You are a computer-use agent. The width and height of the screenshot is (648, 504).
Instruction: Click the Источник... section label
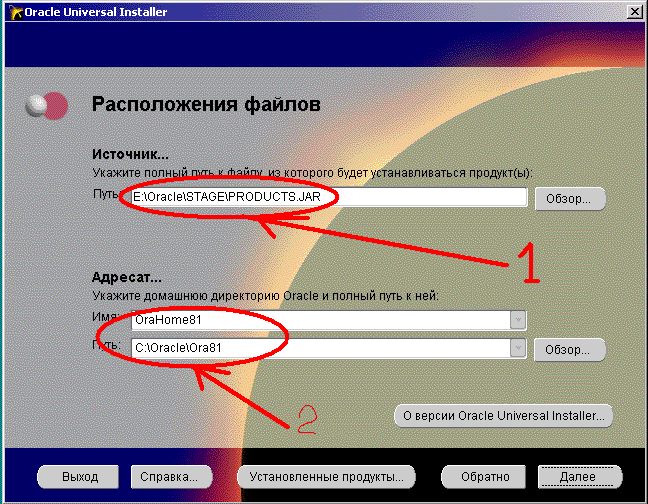point(130,154)
